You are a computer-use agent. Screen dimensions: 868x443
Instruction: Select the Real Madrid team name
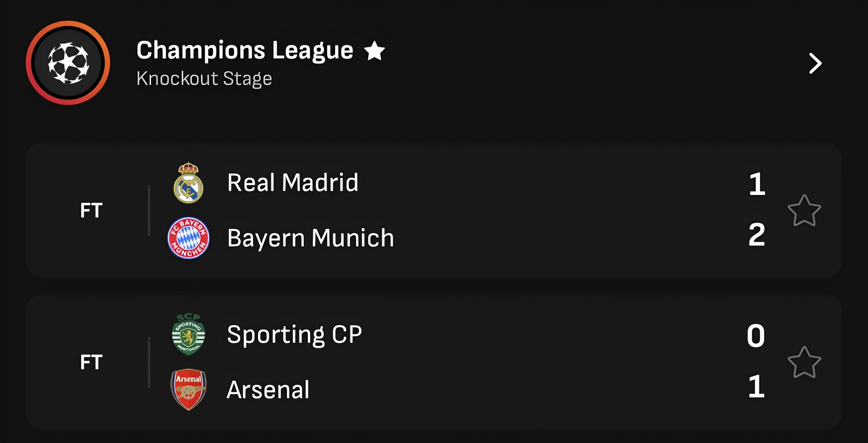click(292, 183)
